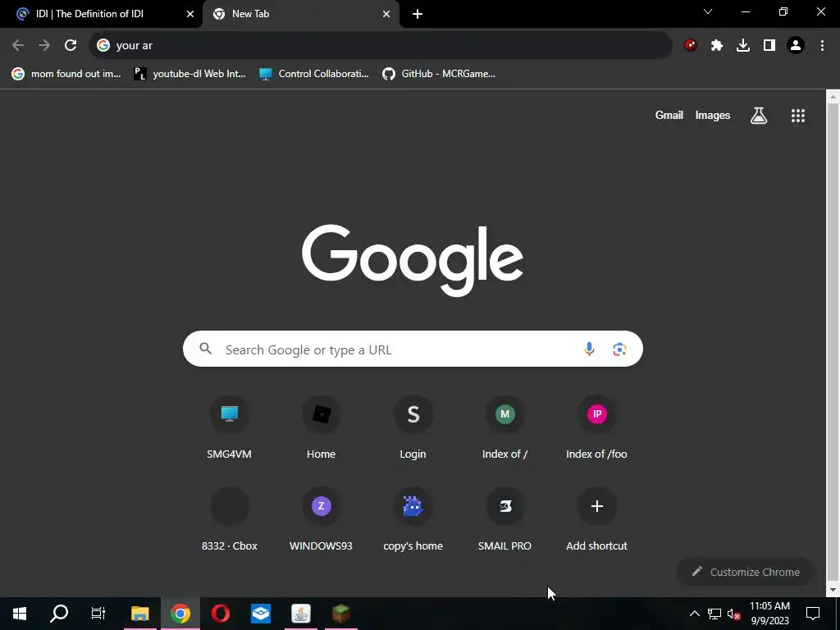840x630 pixels.
Task: Start voice search with microphone icon
Action: click(x=589, y=349)
